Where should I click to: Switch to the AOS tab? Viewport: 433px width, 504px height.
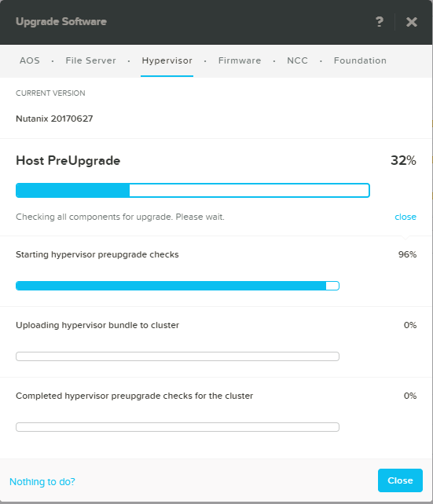click(x=30, y=60)
